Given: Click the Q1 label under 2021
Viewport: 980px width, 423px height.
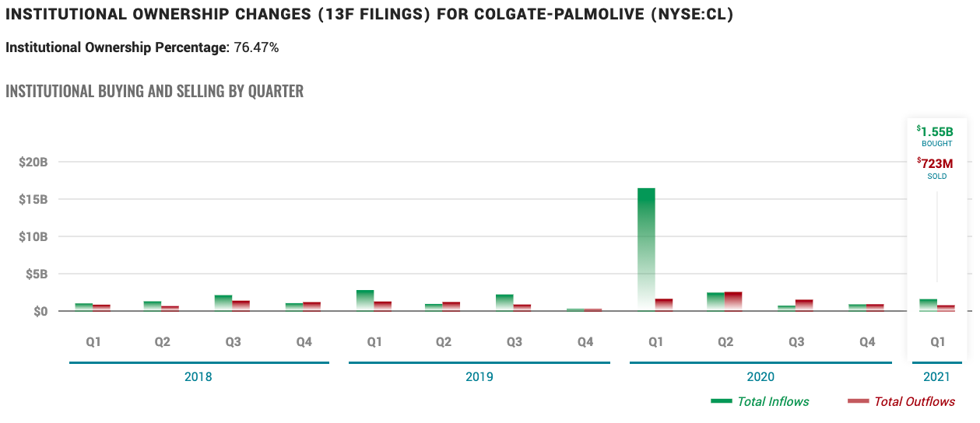Looking at the screenshot, I should [x=937, y=342].
